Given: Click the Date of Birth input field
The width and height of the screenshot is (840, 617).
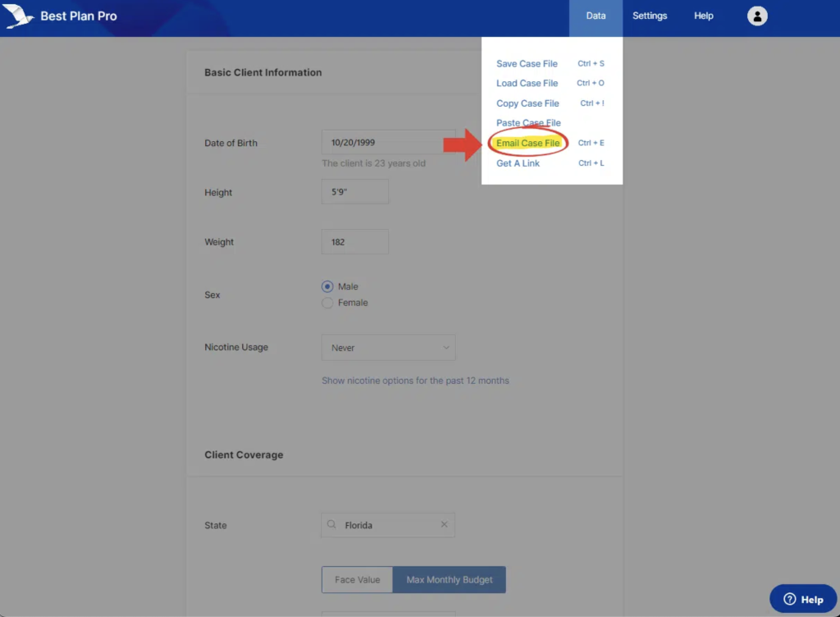Looking at the screenshot, I should [x=387, y=143].
